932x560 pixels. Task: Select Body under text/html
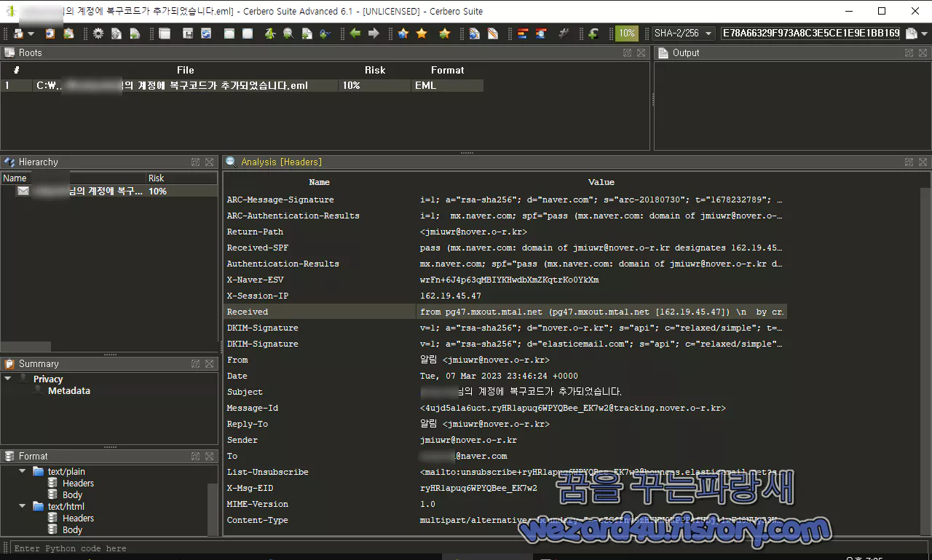coord(72,530)
